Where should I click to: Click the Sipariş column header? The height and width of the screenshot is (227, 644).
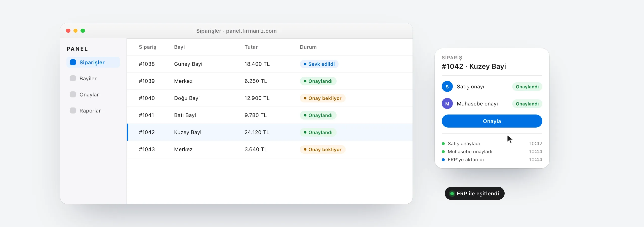[147, 47]
